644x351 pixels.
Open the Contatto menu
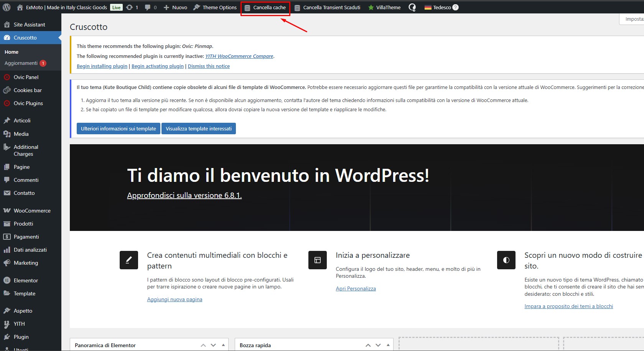click(x=31, y=193)
